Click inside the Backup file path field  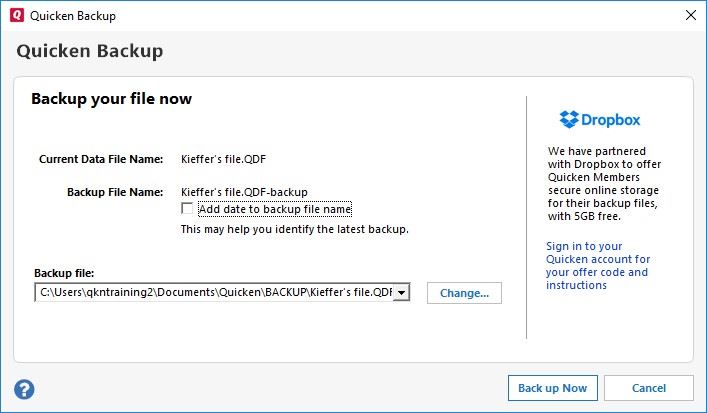click(214, 293)
